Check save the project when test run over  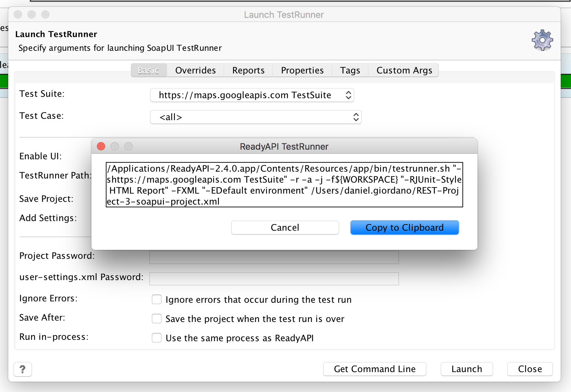[157, 319]
